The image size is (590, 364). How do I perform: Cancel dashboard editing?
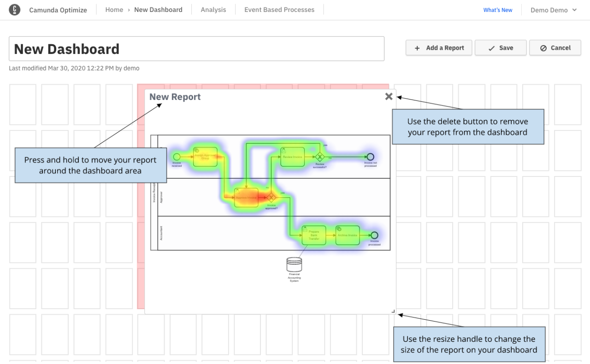[555, 47]
